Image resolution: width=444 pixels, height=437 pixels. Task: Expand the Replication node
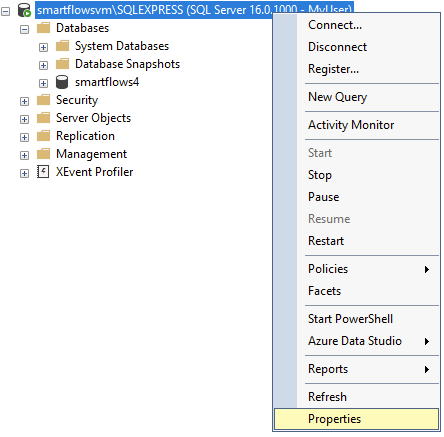pyautogui.click(x=24, y=138)
